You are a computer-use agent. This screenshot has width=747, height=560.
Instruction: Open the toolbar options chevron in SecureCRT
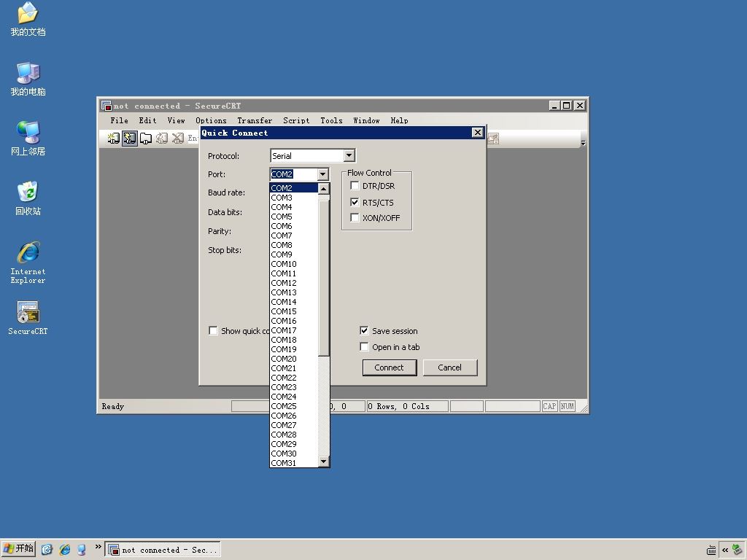click(583, 142)
